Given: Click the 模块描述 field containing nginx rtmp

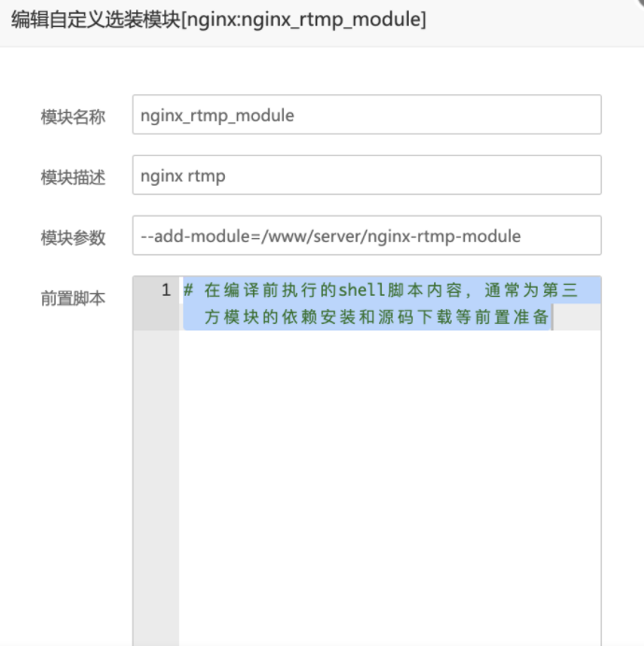Looking at the screenshot, I should [x=367, y=176].
